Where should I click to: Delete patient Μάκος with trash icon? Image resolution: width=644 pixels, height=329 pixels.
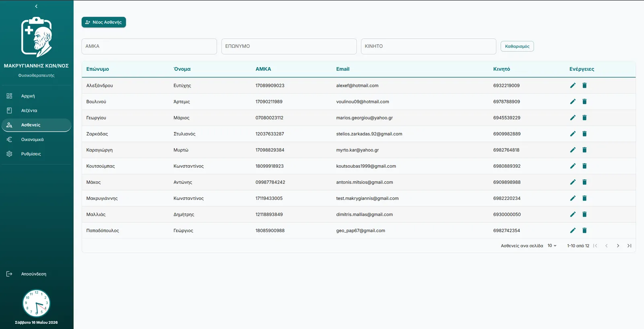[584, 182]
